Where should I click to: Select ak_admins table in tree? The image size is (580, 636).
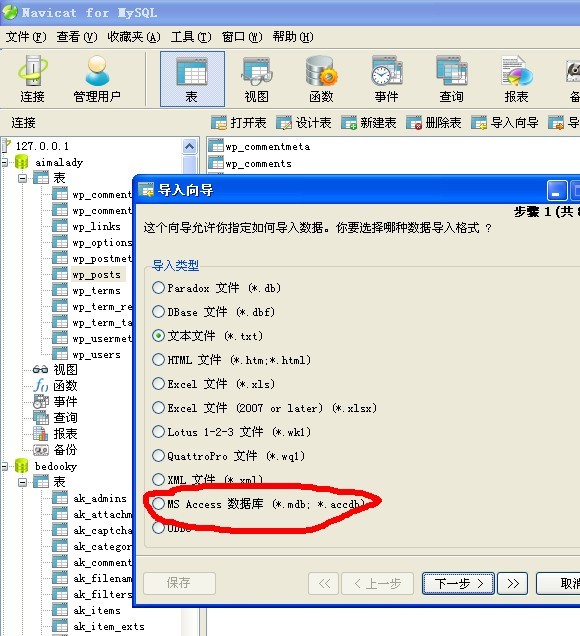100,498
